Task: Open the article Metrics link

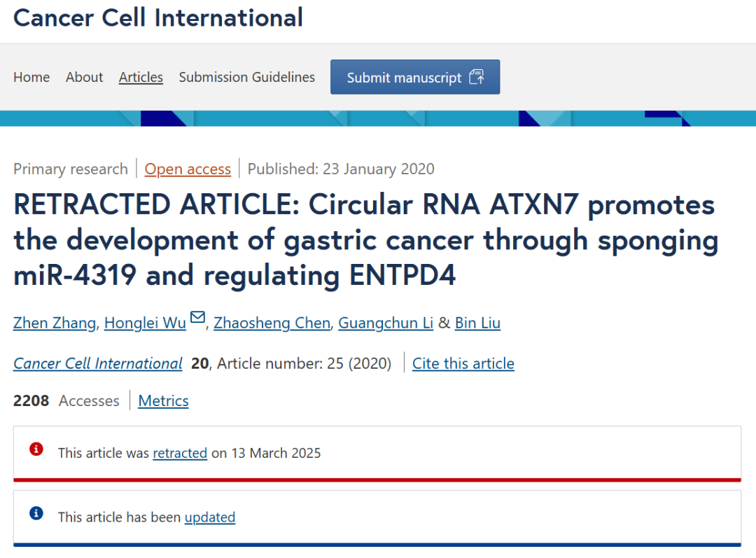Action: pyautogui.click(x=163, y=400)
